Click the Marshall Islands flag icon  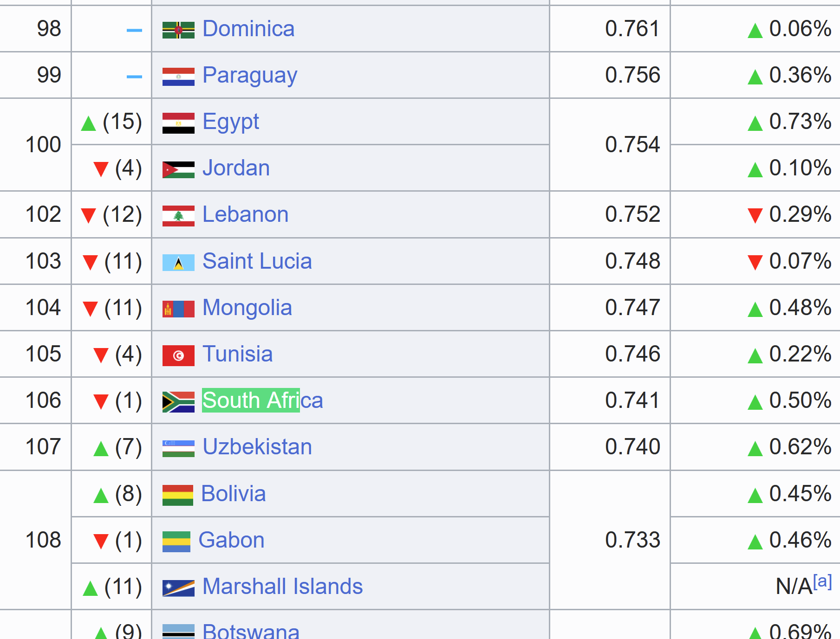pyautogui.click(x=178, y=588)
